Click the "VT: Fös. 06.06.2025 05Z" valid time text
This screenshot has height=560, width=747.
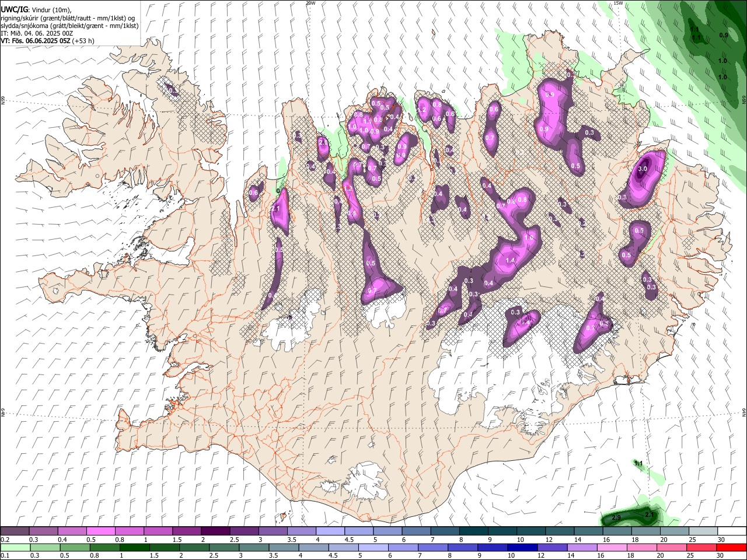tap(35, 41)
